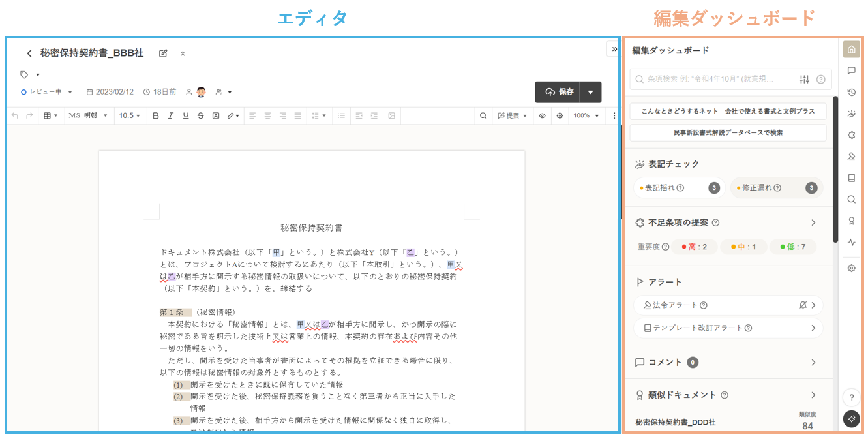The image size is (868, 443).
Task: Toggle the 法令アラート bell mute icon
Action: click(802, 305)
